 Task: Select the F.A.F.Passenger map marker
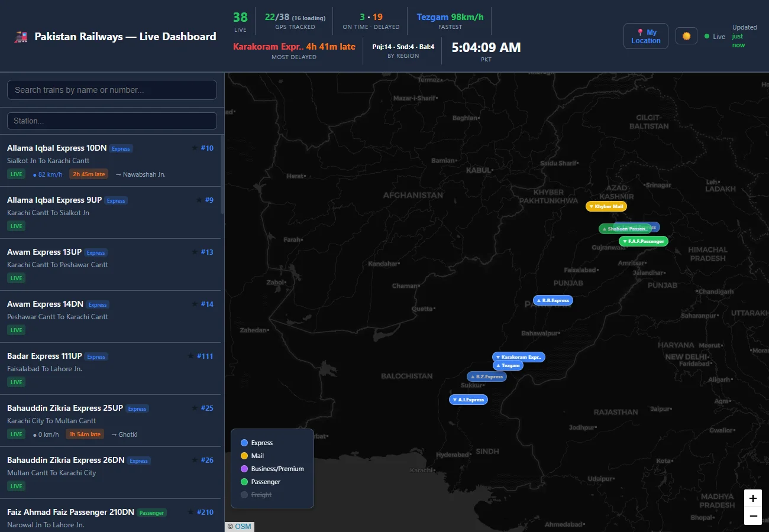[x=644, y=241]
